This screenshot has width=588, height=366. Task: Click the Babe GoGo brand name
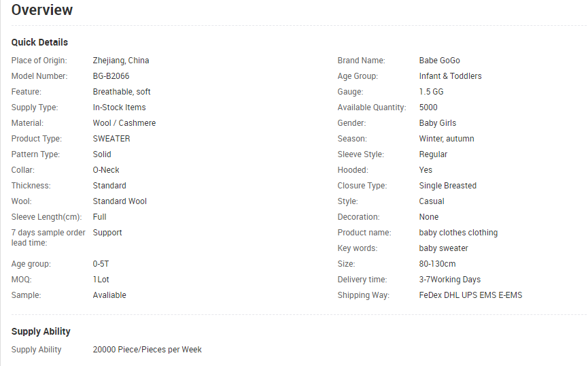pyautogui.click(x=439, y=61)
